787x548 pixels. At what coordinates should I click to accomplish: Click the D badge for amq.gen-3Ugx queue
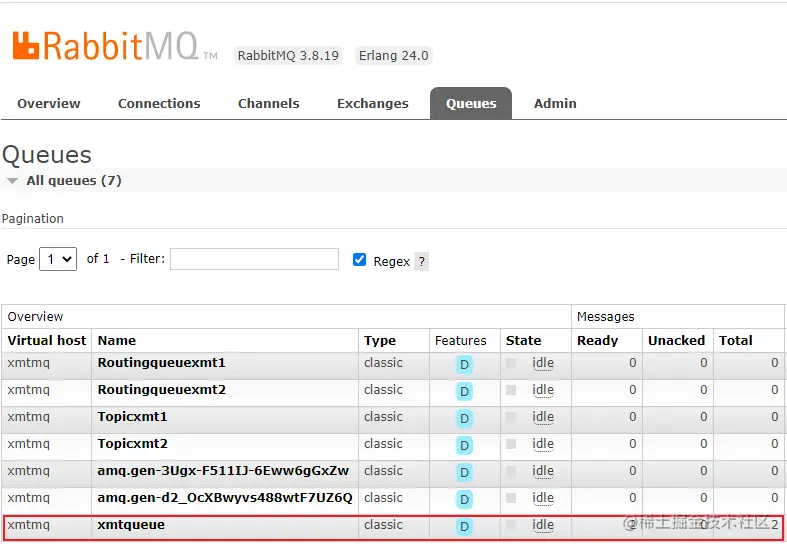click(x=464, y=473)
